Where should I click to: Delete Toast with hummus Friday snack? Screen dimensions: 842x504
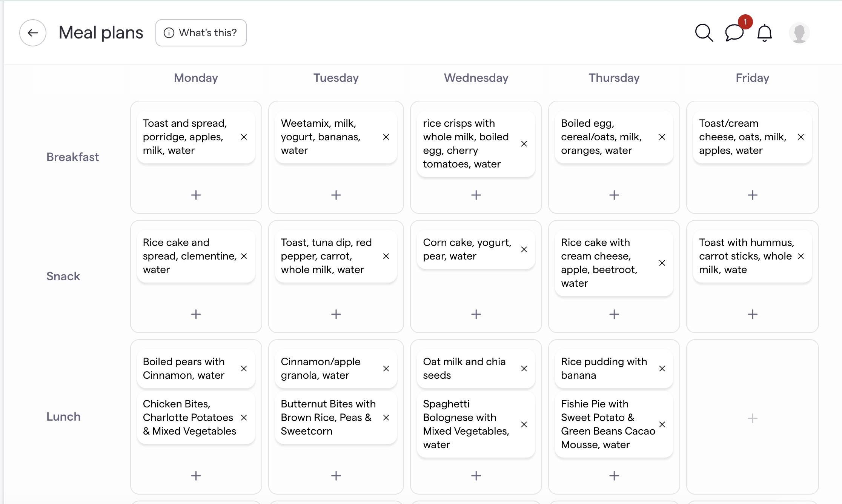click(801, 256)
